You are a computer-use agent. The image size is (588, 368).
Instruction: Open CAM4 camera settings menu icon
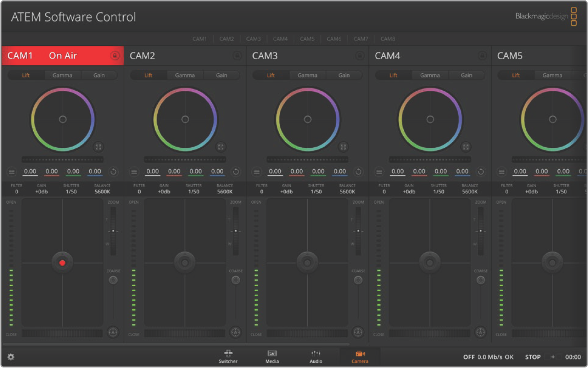(379, 172)
